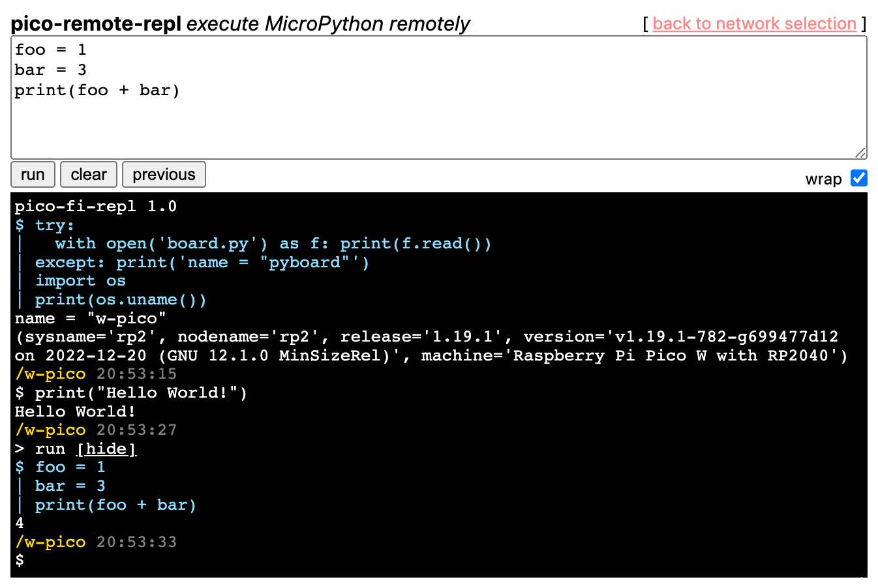Screen dimensions: 878x588
Task: Hide the run block via the [hide] link
Action: point(106,448)
